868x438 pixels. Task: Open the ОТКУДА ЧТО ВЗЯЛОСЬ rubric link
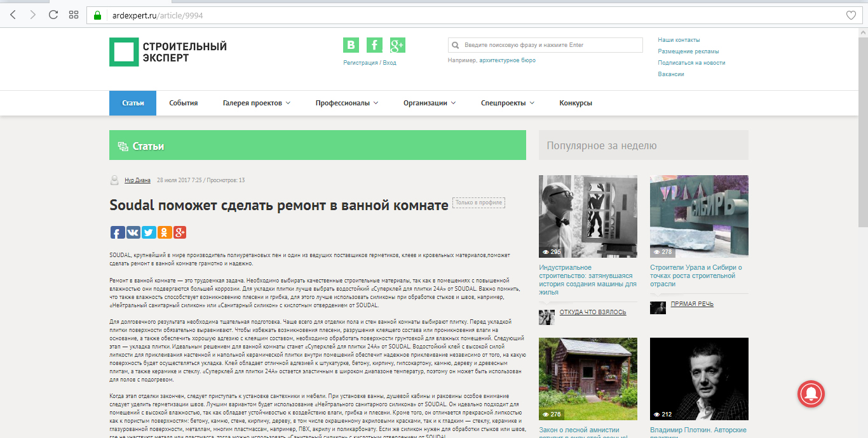coord(593,312)
